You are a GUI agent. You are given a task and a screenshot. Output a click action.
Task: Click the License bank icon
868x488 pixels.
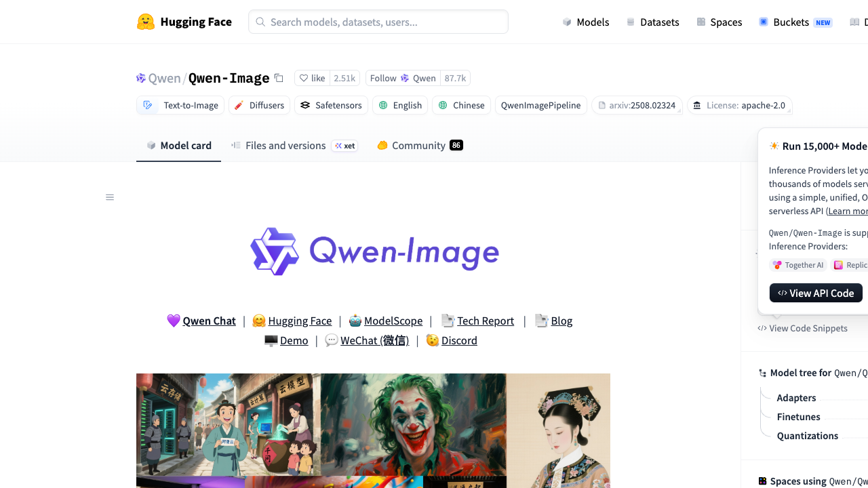coord(697,105)
